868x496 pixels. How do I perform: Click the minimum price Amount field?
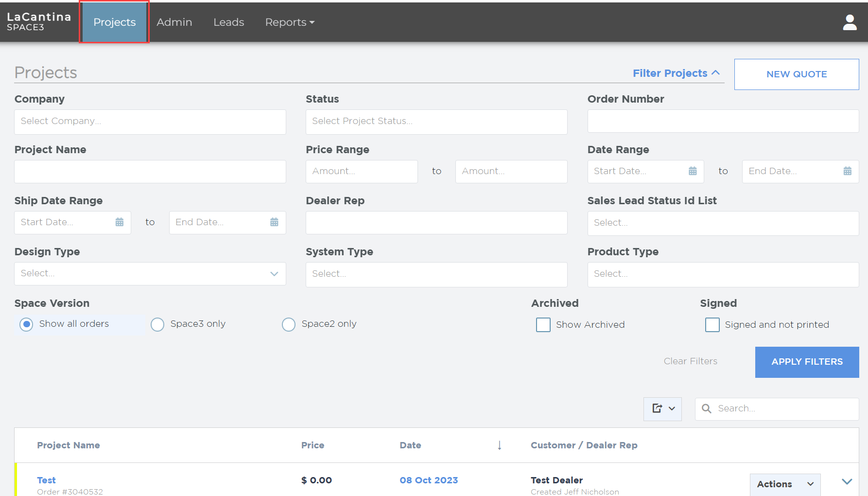(362, 172)
